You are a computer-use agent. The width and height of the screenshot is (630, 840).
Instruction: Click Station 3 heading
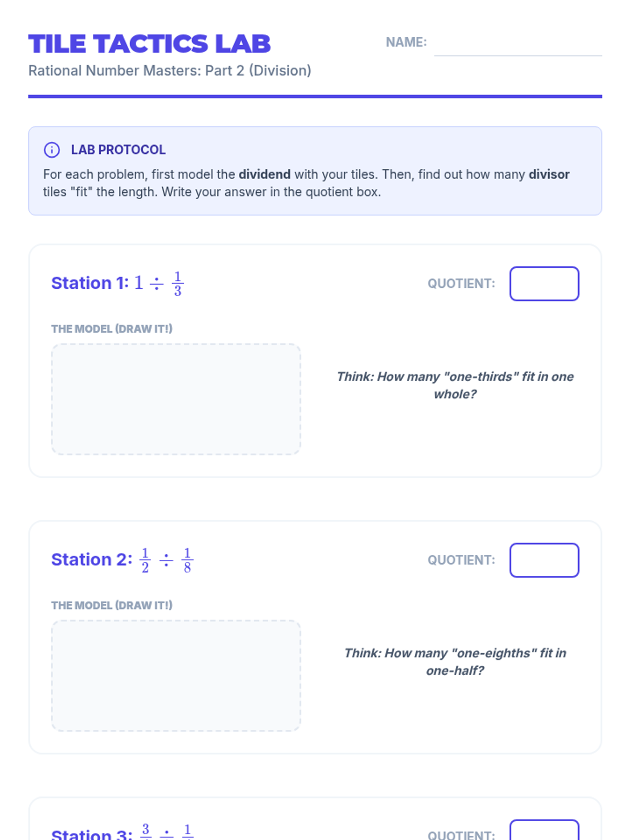tap(92, 834)
